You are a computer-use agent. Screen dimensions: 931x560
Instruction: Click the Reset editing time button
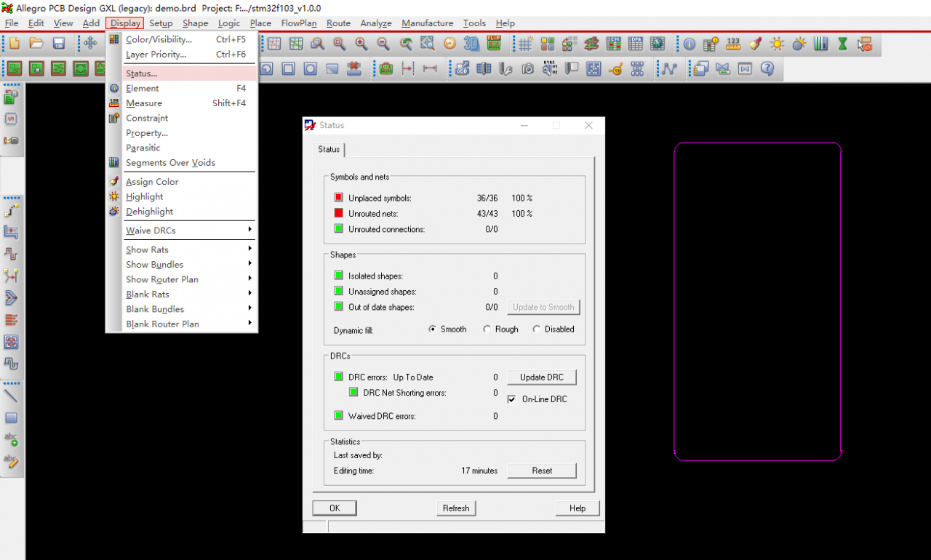pyautogui.click(x=542, y=471)
